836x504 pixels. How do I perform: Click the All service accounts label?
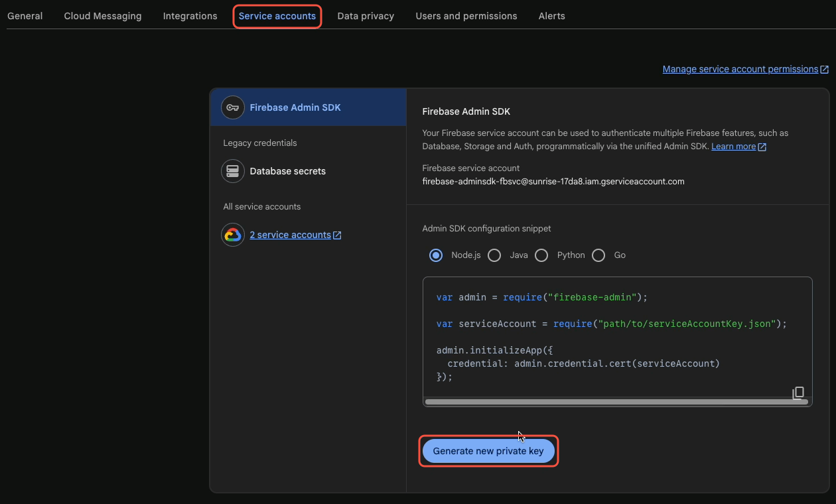tap(262, 207)
